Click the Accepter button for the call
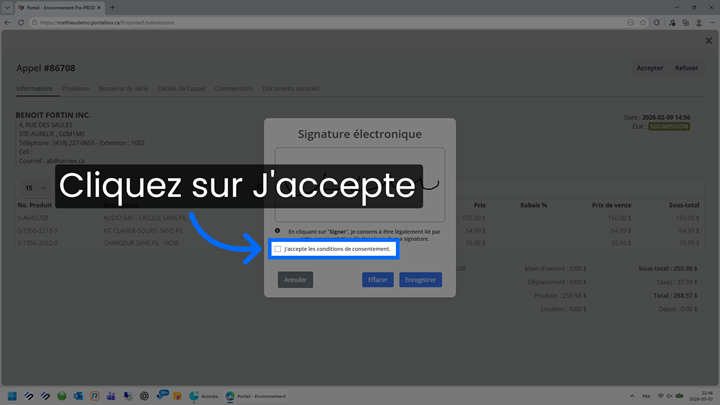Viewport: 720px width, 405px height. pyautogui.click(x=649, y=68)
